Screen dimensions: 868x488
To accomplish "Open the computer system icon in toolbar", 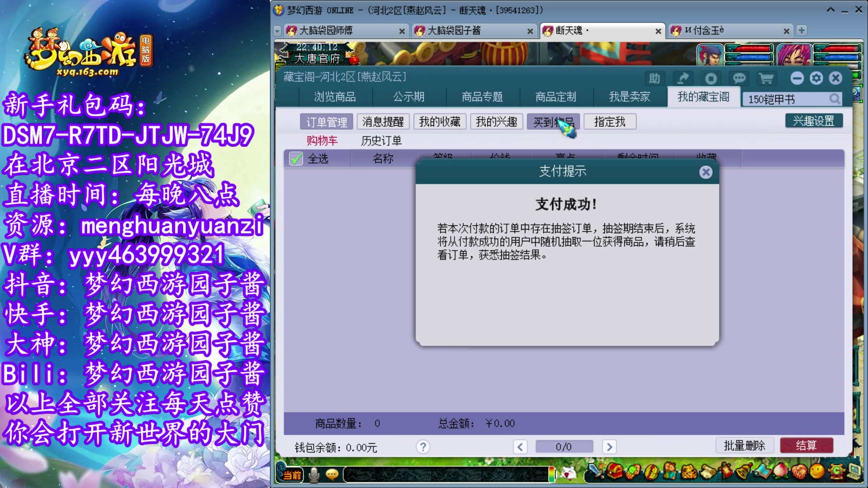I will click(x=854, y=471).
